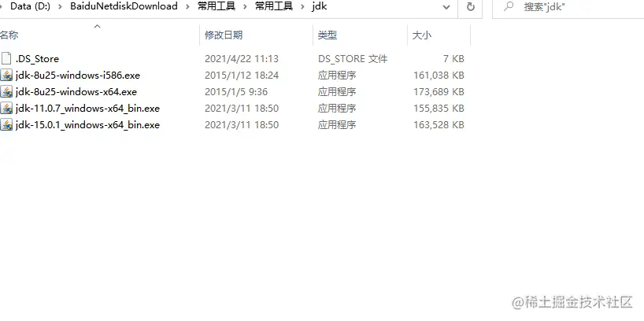The height and width of the screenshot is (321, 644).
Task: Sort files by the 类型 column header
Action: 361,35
